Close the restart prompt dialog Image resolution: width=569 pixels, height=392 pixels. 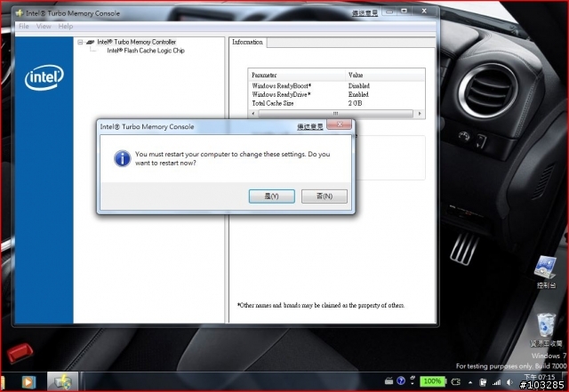340,124
